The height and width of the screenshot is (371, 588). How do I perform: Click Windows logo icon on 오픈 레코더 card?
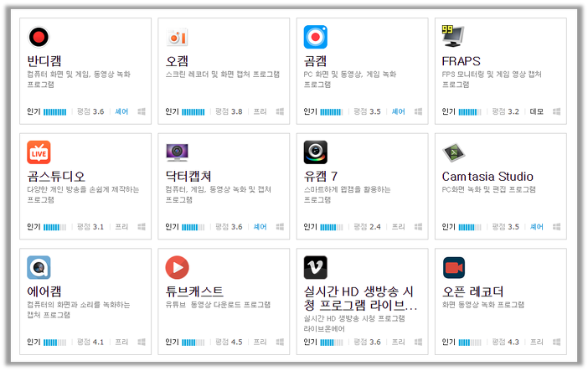coord(556,342)
